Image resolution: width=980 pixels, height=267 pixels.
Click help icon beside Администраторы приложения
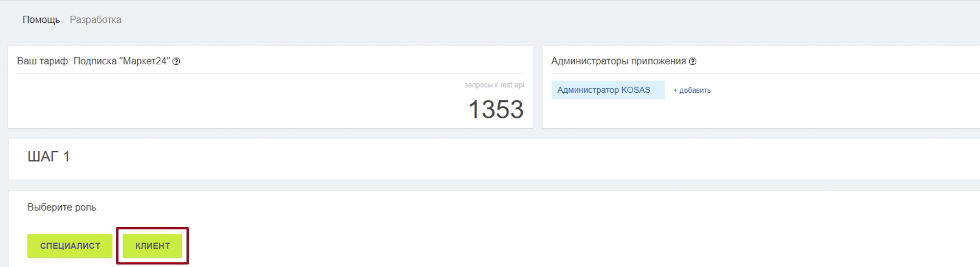click(693, 61)
